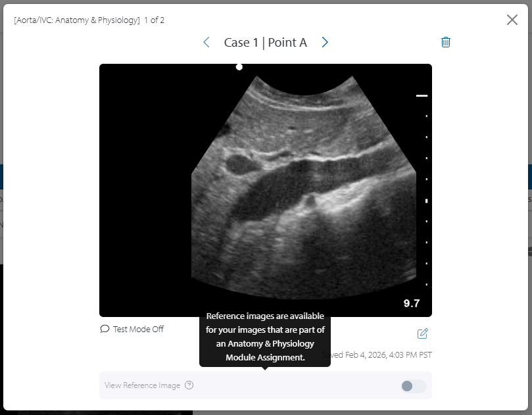Image resolution: width=532 pixels, height=415 pixels.
Task: Click the edit pencil icon below the image
Action: [x=423, y=333]
